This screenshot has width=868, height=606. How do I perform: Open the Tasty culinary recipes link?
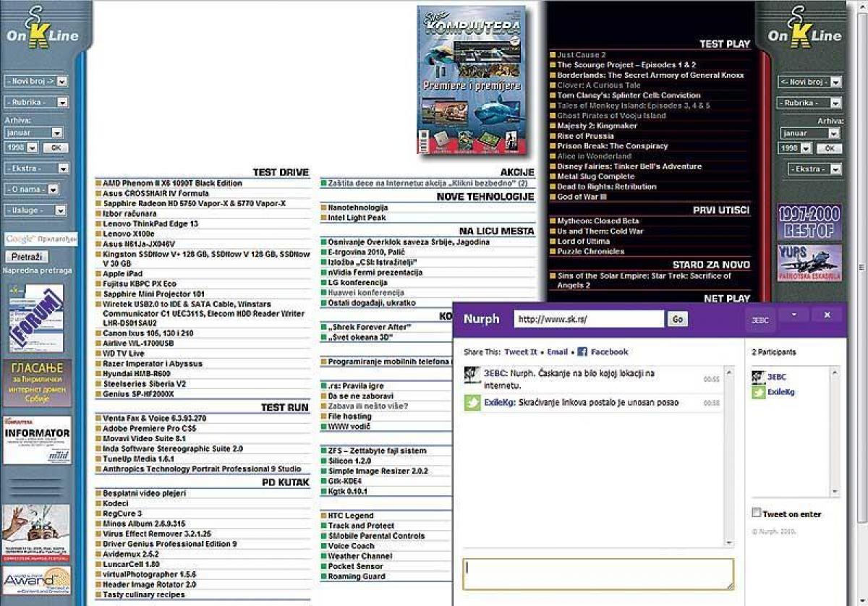click(144, 594)
